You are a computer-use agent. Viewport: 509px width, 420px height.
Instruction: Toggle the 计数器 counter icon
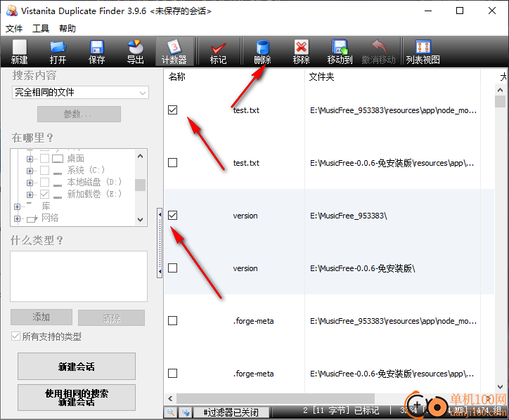point(174,52)
